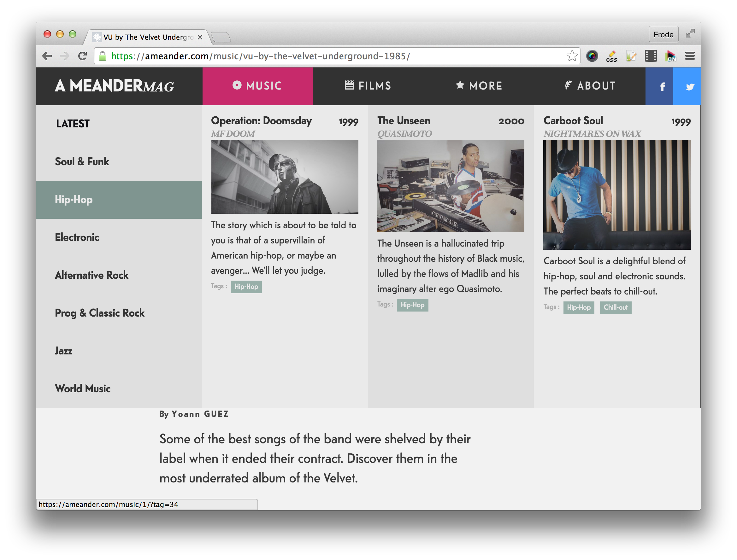Click the browser forward arrow

click(x=64, y=56)
